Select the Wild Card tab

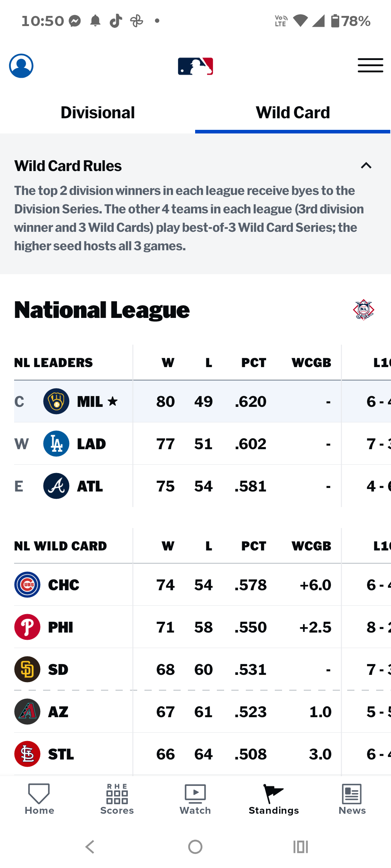coord(293,113)
